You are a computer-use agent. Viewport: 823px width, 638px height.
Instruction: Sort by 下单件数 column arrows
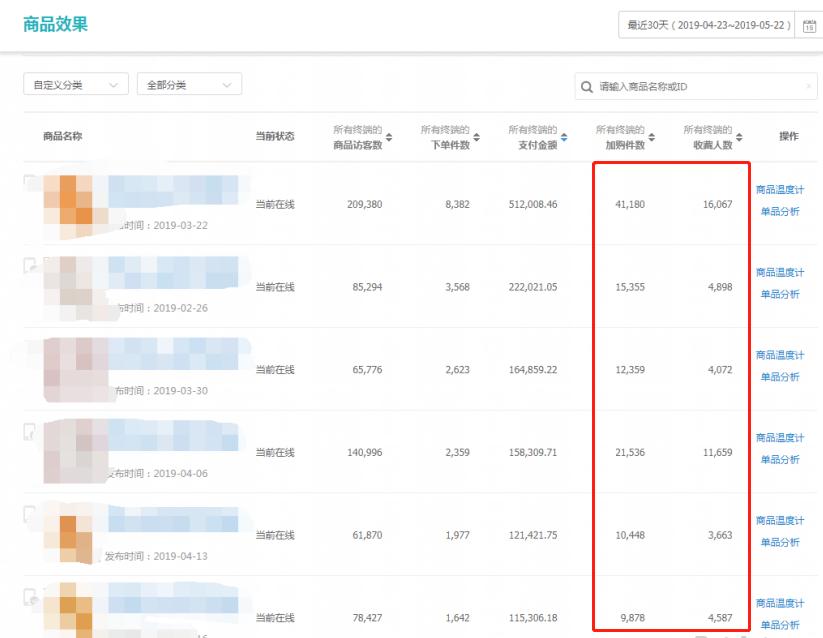(x=477, y=137)
